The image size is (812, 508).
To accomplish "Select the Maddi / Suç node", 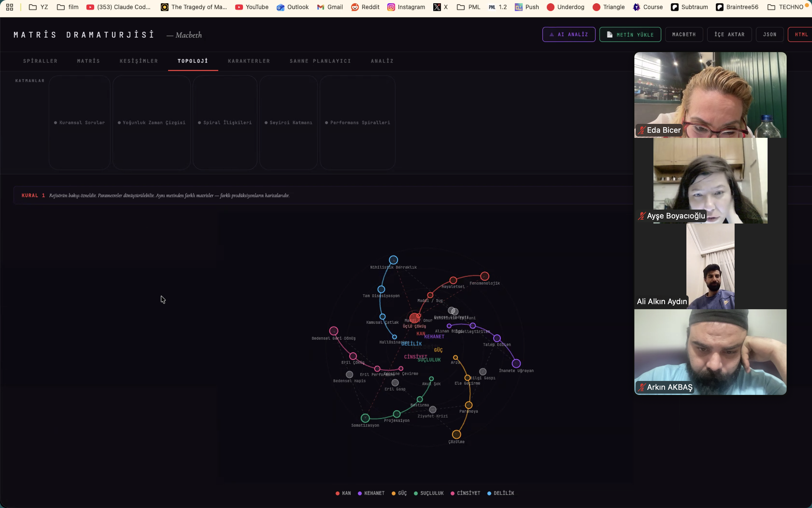I will [430, 295].
